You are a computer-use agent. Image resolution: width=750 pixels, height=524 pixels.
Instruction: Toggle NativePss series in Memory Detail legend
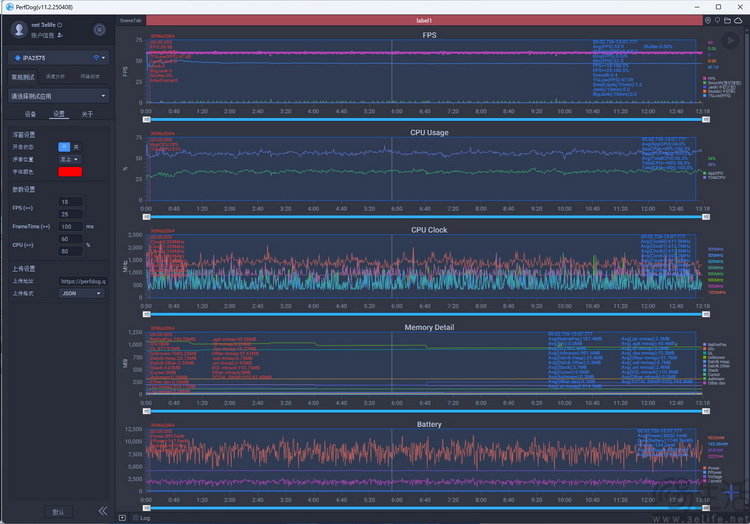pos(715,344)
